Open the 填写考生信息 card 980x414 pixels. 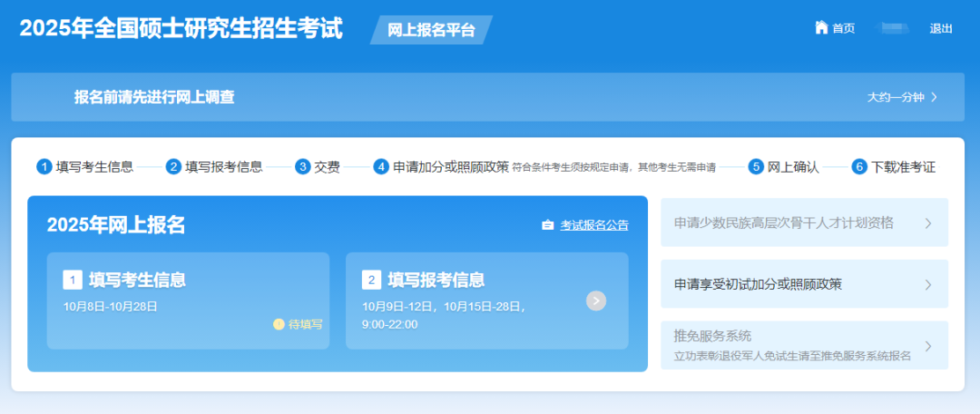(188, 301)
